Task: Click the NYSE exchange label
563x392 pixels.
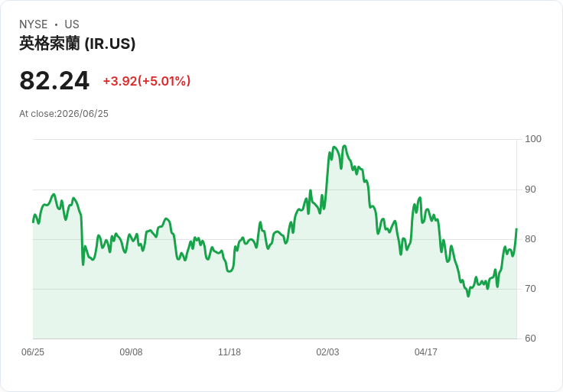Action: 34,24
